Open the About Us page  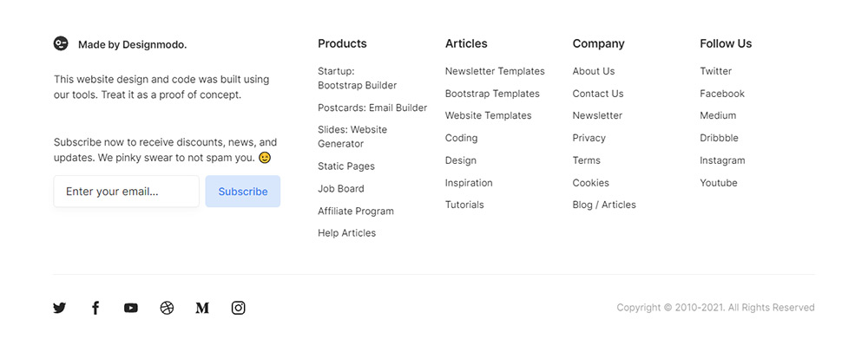pyautogui.click(x=594, y=71)
